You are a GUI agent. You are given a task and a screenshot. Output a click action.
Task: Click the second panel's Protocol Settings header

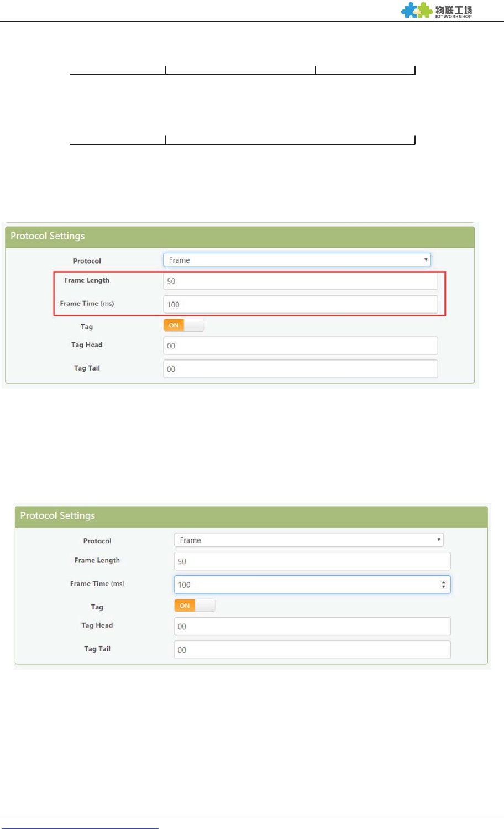tap(251, 516)
